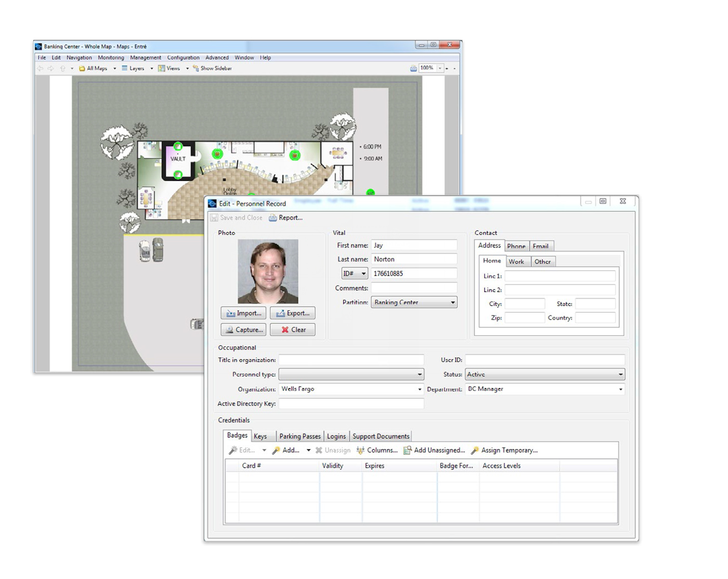
Task: Open the Columns configuration icon
Action: (361, 450)
